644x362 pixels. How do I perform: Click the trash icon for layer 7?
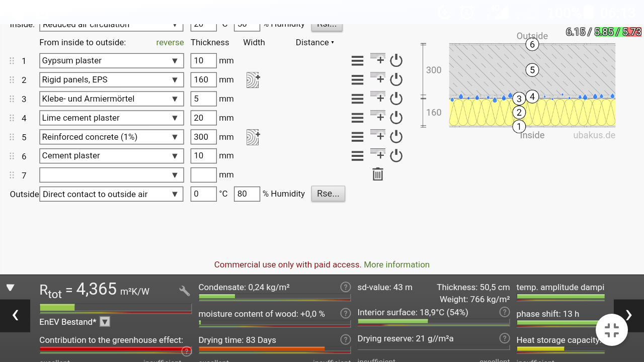point(378,174)
